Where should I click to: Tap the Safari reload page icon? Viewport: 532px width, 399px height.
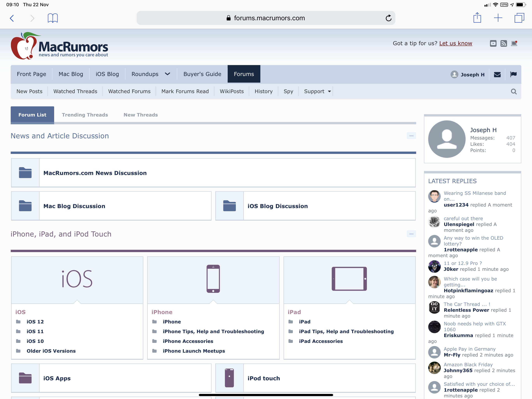coord(388,18)
